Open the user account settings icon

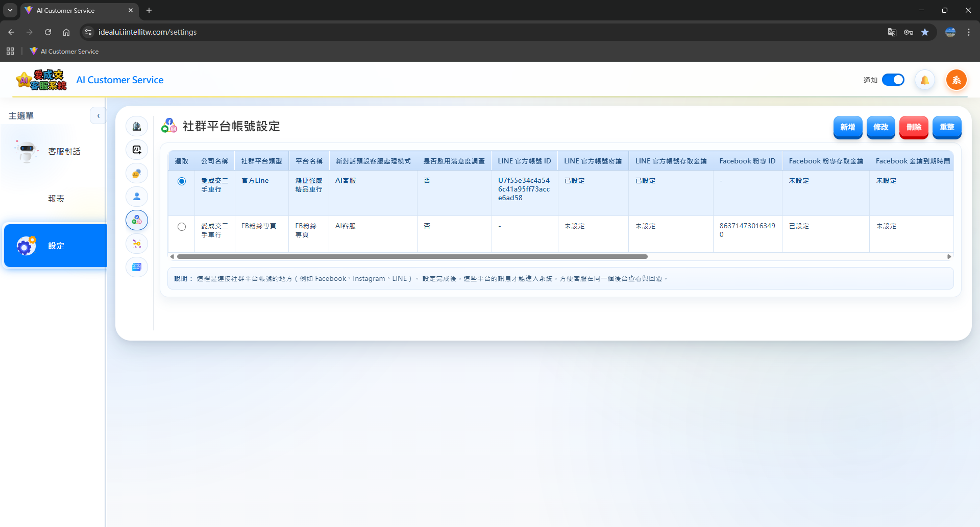[x=137, y=197]
